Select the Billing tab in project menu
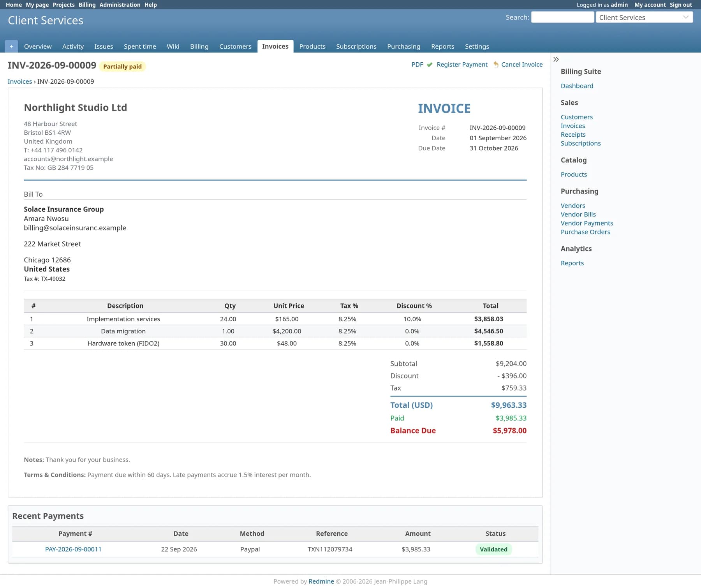 coord(199,46)
